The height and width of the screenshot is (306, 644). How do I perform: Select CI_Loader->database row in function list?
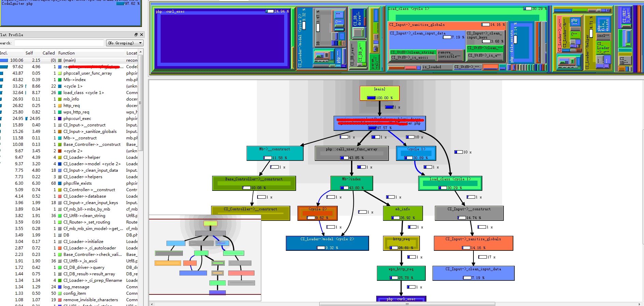click(x=69, y=196)
